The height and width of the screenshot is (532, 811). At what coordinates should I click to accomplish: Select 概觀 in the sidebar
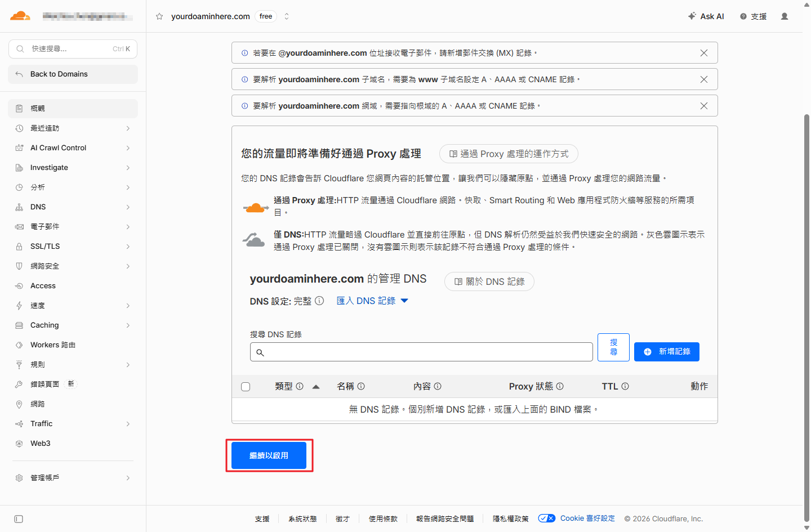[x=73, y=109]
